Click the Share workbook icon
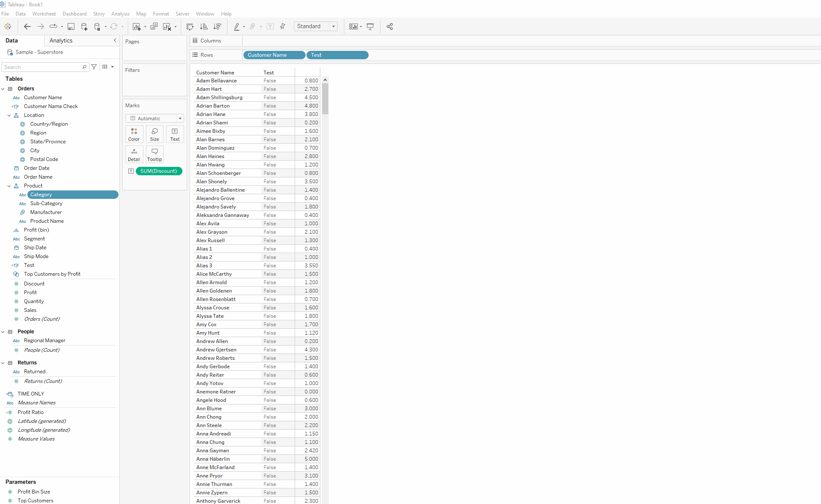Viewport: 821px width, 504px height. tap(390, 26)
